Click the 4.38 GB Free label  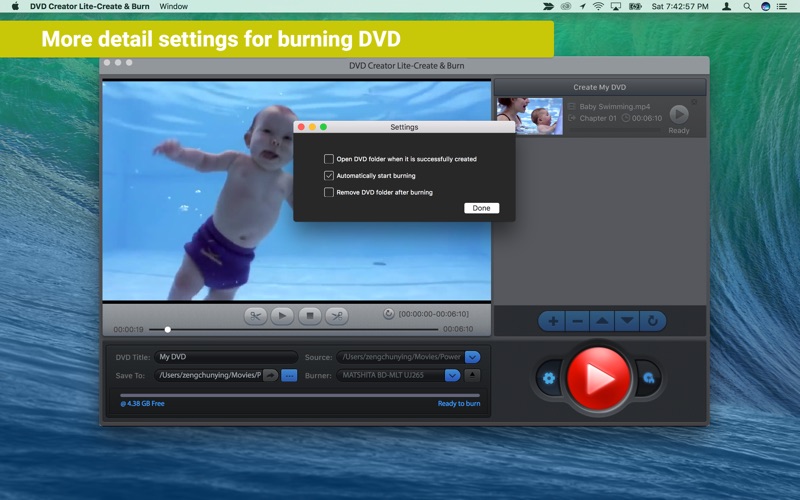point(142,404)
